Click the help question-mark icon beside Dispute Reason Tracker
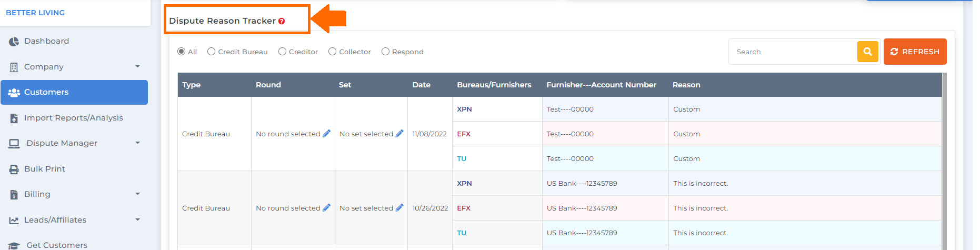The width and height of the screenshot is (980, 250). click(282, 21)
